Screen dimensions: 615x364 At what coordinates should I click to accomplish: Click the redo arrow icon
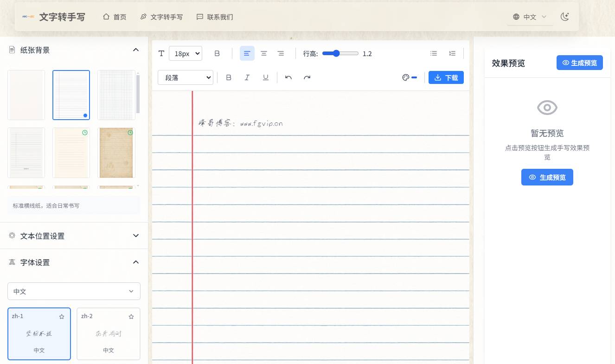307,77
